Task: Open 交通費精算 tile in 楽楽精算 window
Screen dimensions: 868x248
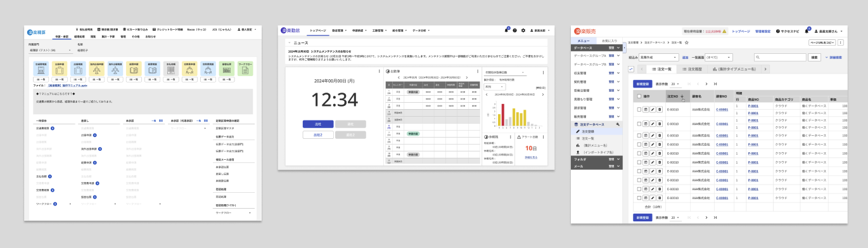Action: [x=41, y=69]
